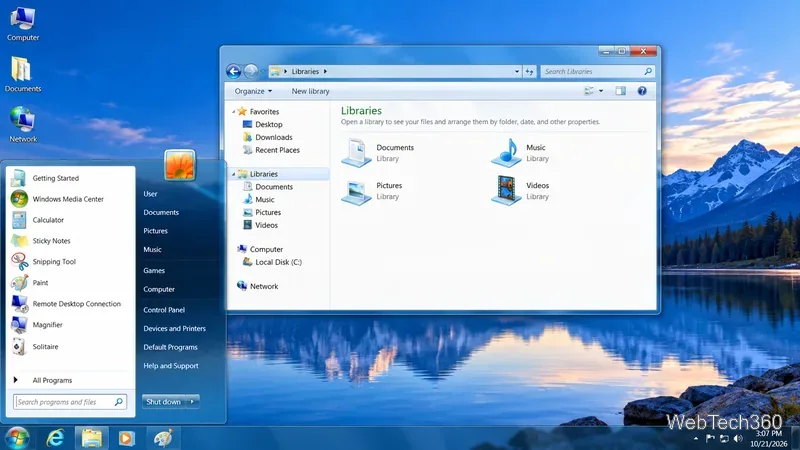
Task: Open the Documents library icon
Action: pyautogui.click(x=356, y=153)
